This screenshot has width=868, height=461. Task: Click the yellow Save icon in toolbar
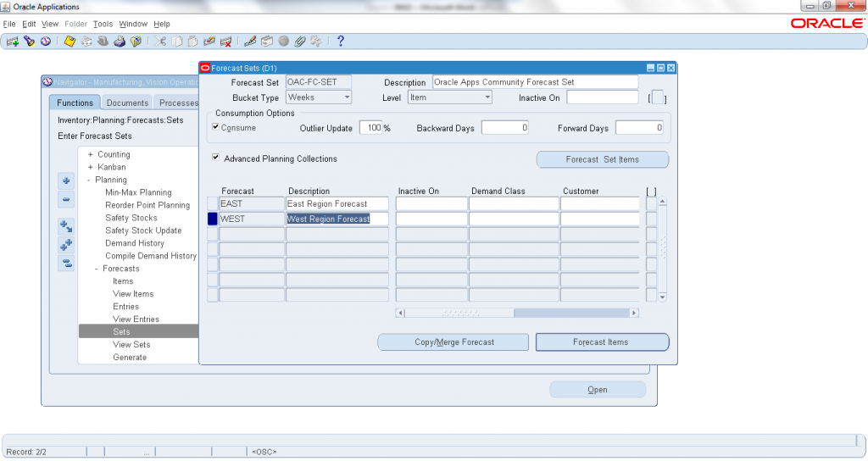point(70,42)
